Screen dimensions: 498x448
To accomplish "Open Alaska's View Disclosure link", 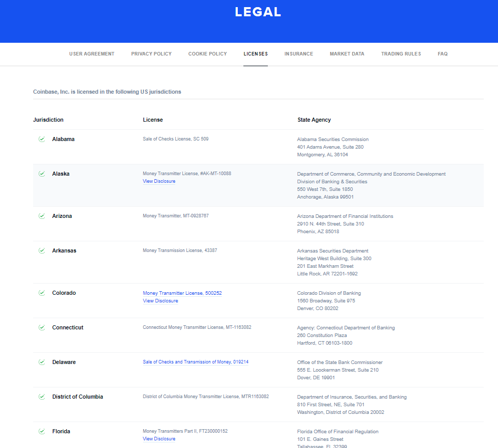I will (x=159, y=181).
